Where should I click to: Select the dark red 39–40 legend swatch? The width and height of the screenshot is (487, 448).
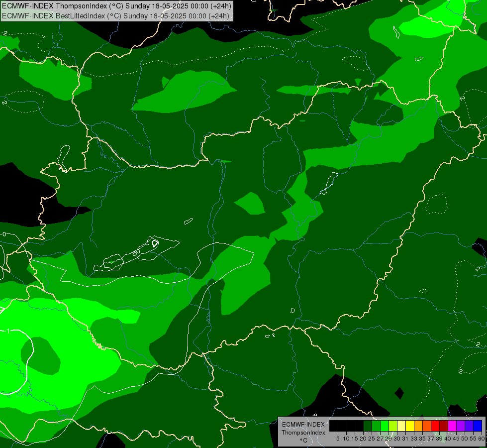click(x=444, y=426)
